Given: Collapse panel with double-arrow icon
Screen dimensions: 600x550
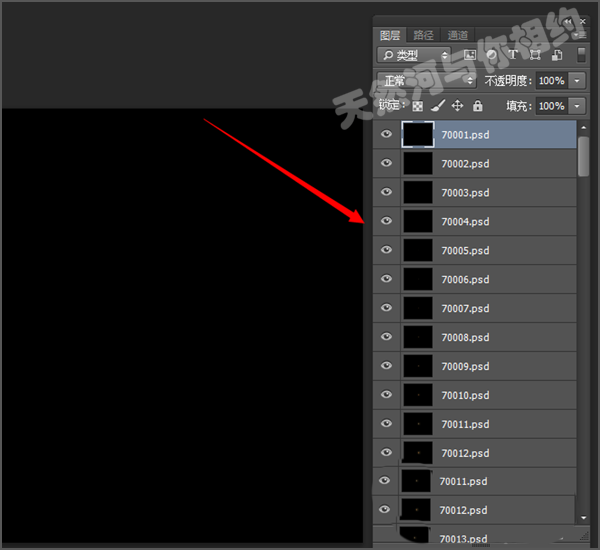Looking at the screenshot, I should tap(568, 22).
